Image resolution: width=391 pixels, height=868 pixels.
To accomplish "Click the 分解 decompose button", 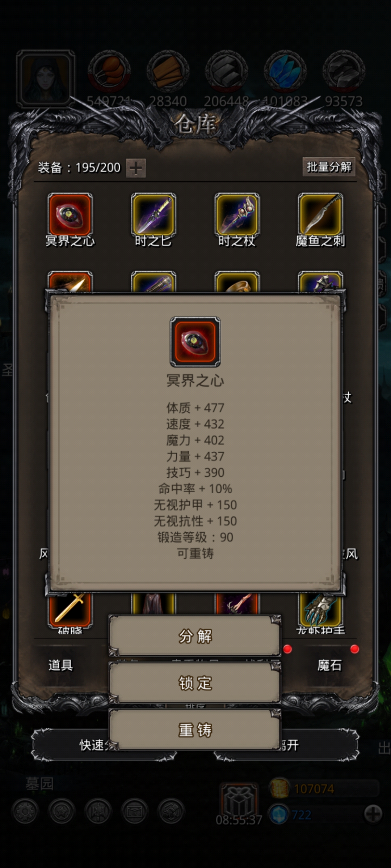I will coord(195,636).
